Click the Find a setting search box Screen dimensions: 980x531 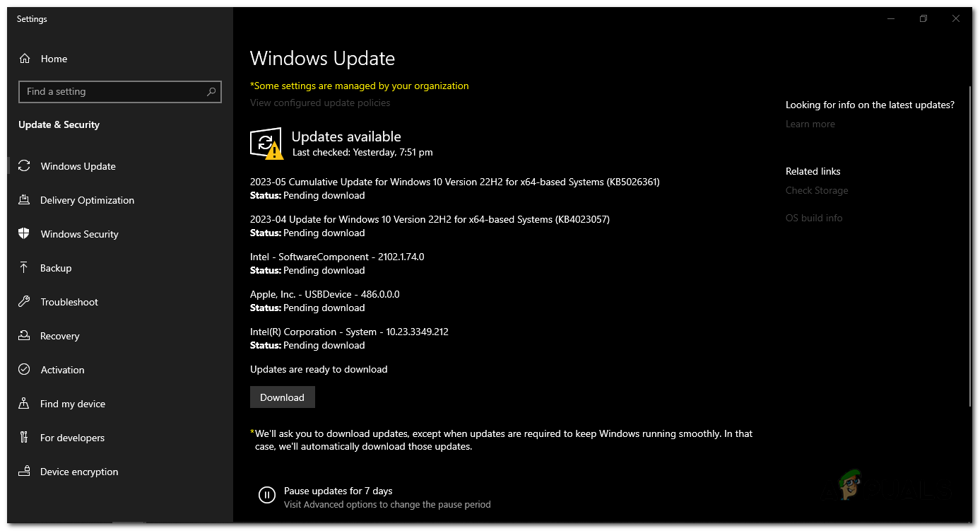pos(119,92)
